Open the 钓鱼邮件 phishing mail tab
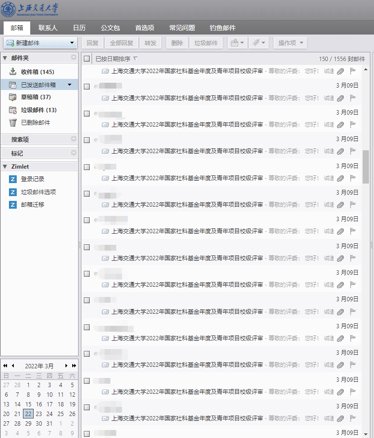Image resolution: width=374 pixels, height=438 pixels. tap(222, 28)
